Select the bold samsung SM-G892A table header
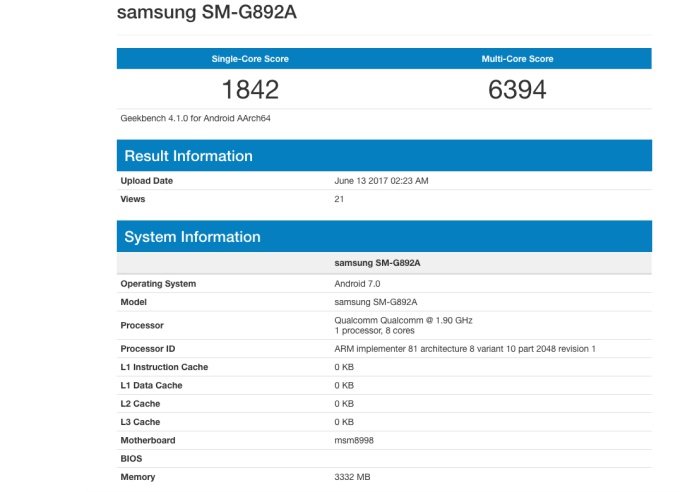This screenshot has width=680, height=492. [377, 263]
